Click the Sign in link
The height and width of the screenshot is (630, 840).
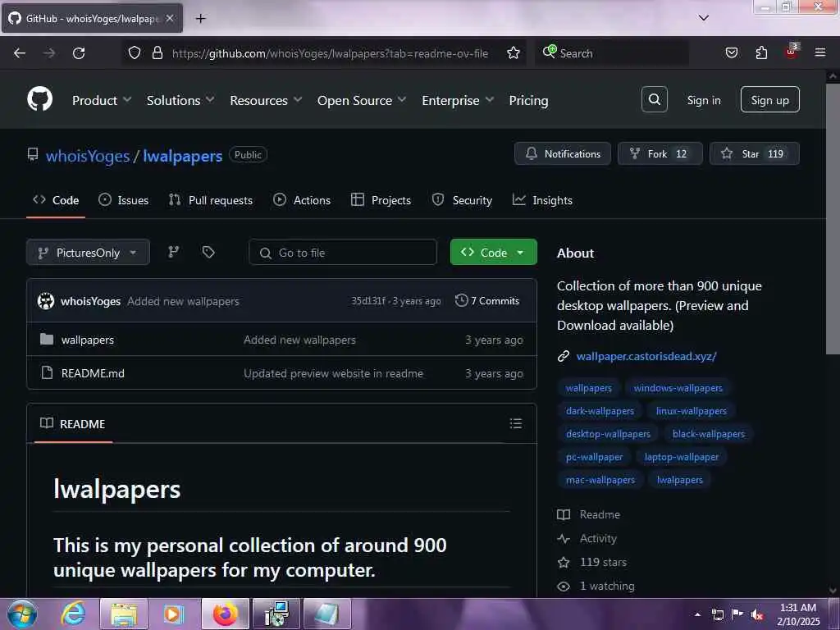703,100
